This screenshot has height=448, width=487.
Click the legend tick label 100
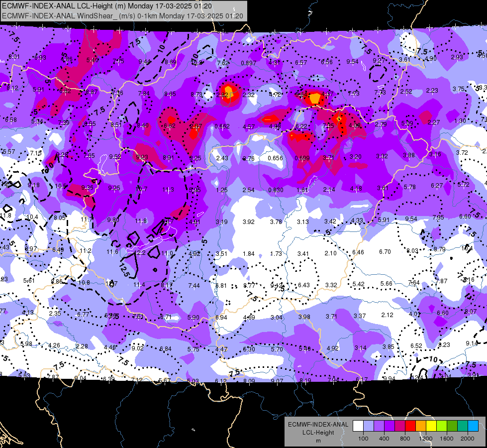pos(363,439)
